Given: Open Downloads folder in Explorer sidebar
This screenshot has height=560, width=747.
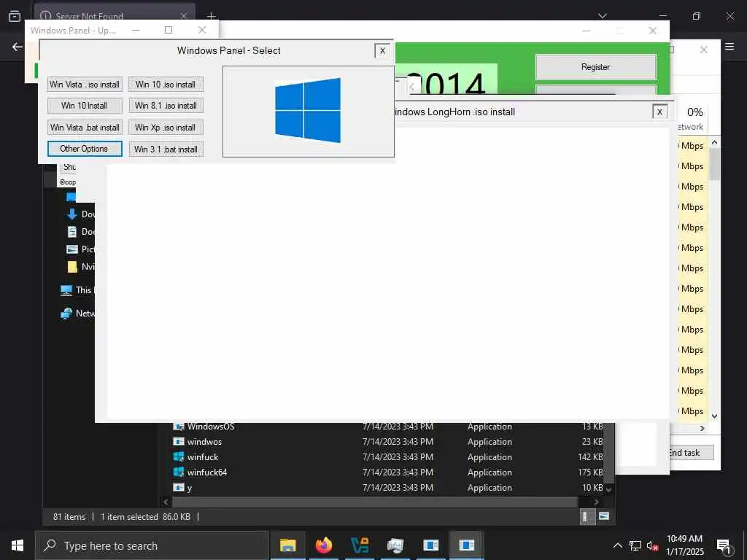Looking at the screenshot, I should coord(81,214).
